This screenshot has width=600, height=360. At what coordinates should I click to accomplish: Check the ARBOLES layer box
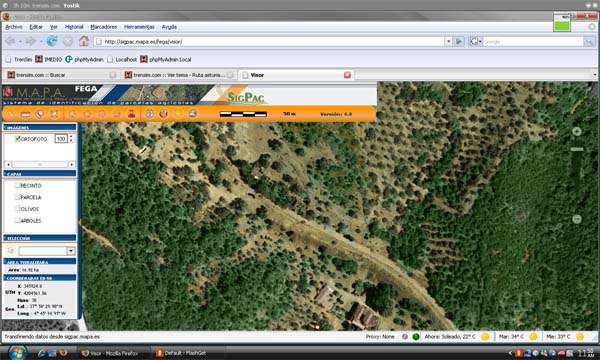click(x=17, y=220)
